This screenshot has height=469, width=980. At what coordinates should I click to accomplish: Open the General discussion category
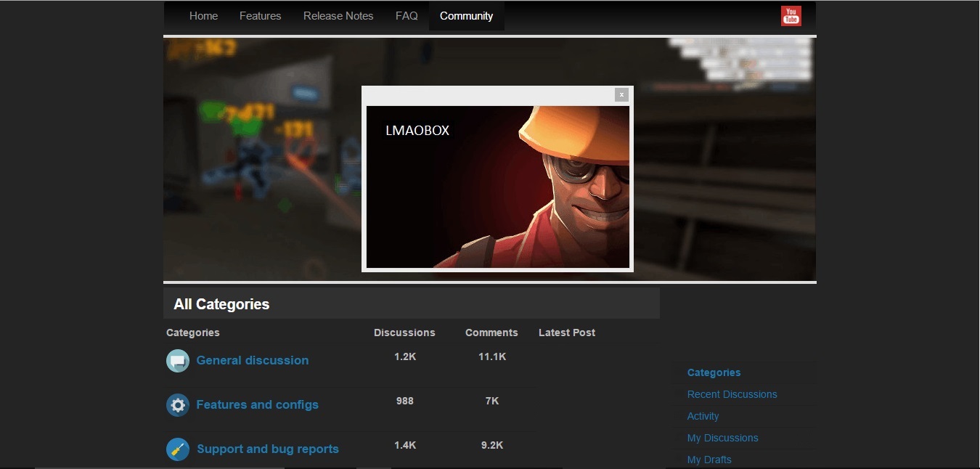(x=253, y=360)
